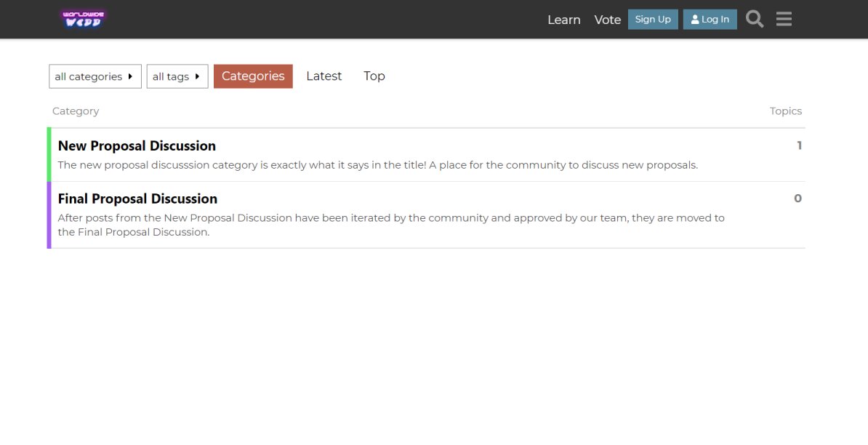Click the Sign Up button
Image resolution: width=868 pixels, height=445 pixels.
coord(653,20)
